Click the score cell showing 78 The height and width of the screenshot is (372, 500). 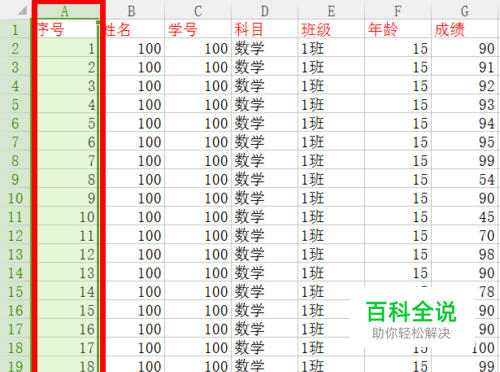click(x=486, y=292)
